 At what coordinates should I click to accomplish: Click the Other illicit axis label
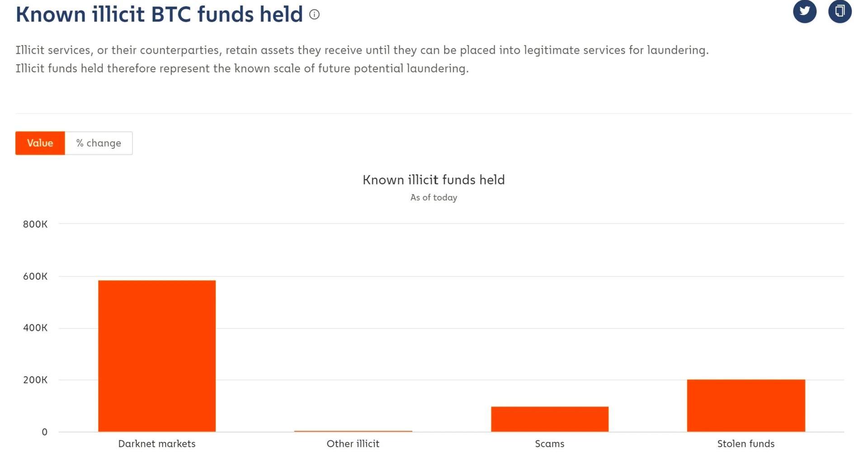click(353, 444)
